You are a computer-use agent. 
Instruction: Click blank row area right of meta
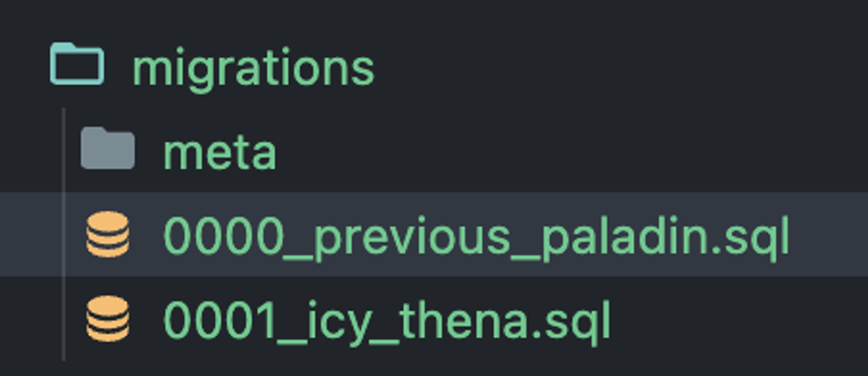coord(565,151)
